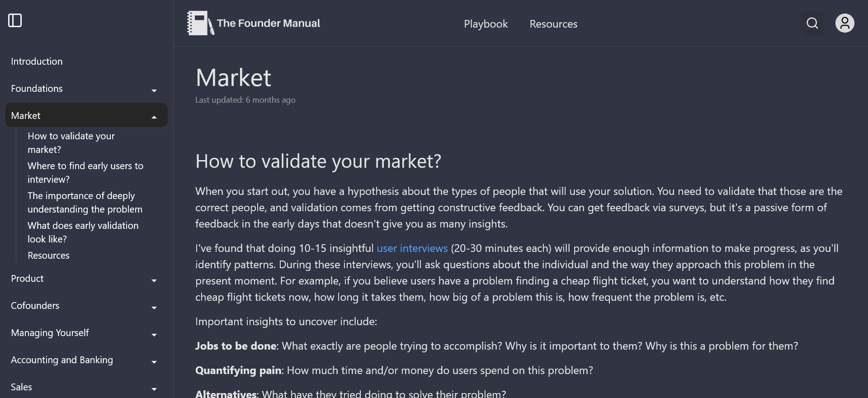
Task: Open the Resources subsection under Market
Action: tap(48, 256)
